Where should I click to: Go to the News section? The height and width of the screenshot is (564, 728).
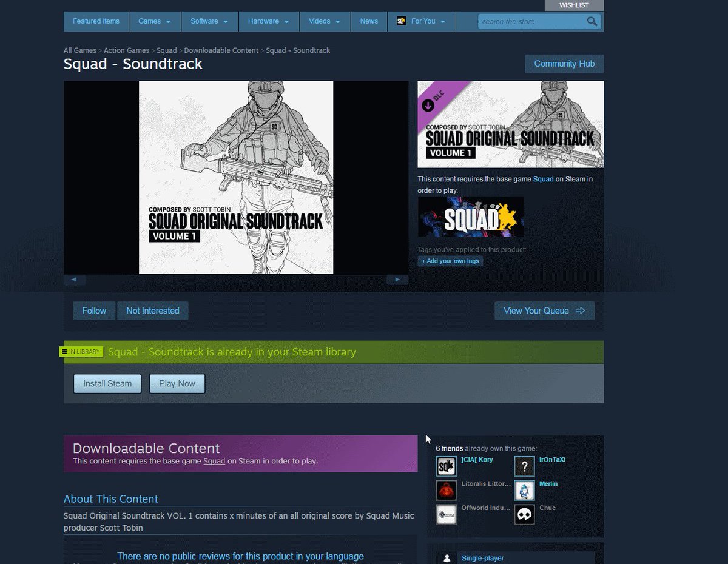pyautogui.click(x=369, y=21)
